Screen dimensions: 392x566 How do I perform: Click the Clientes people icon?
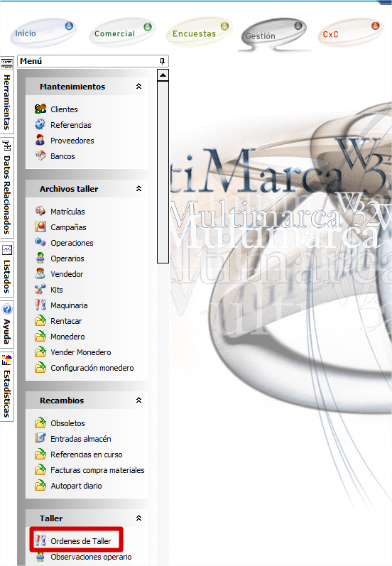pyautogui.click(x=40, y=109)
